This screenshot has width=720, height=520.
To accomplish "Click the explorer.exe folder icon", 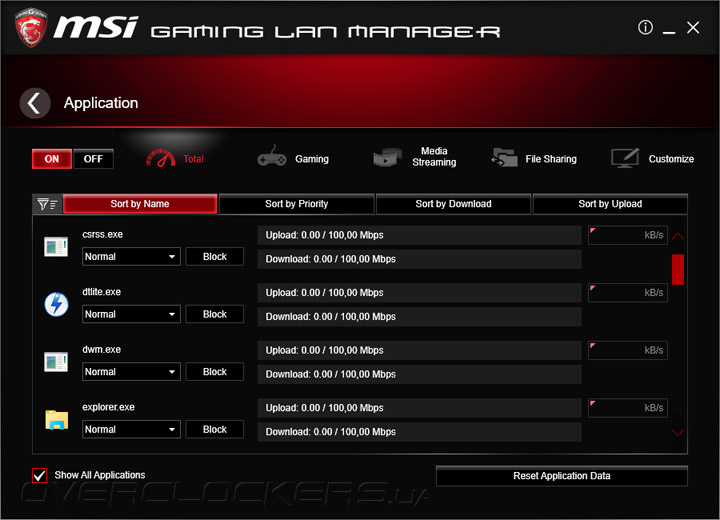I will click(x=56, y=420).
